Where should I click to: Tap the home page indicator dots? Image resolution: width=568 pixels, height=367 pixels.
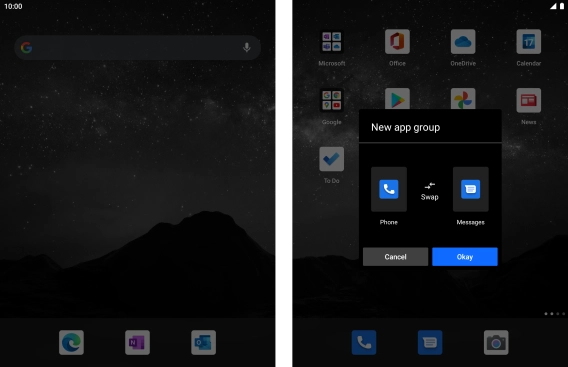click(x=555, y=314)
